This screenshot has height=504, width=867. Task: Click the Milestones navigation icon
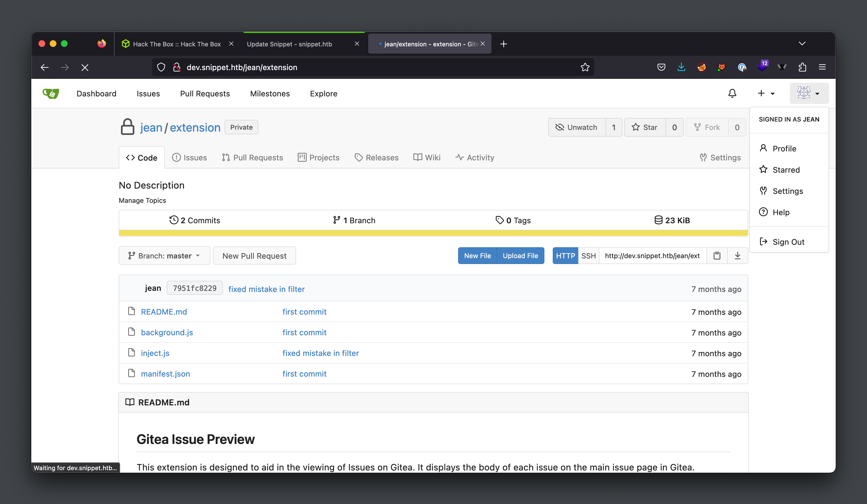[269, 93]
